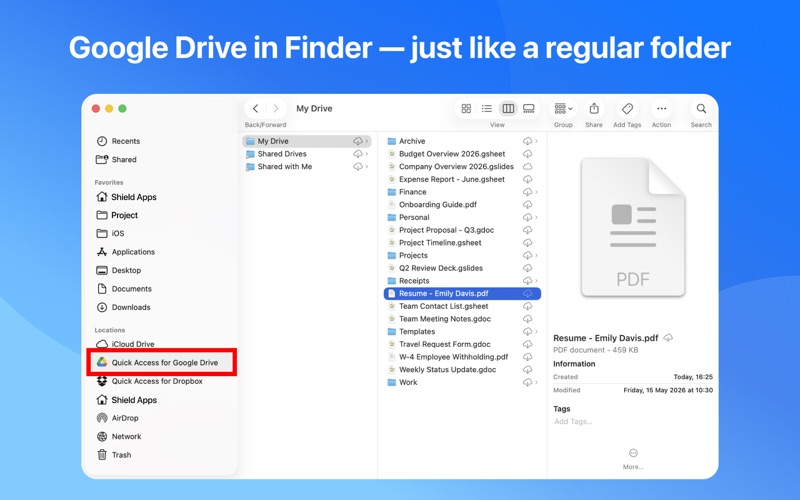
Task: Open the Action ellipsis menu
Action: coord(661,108)
